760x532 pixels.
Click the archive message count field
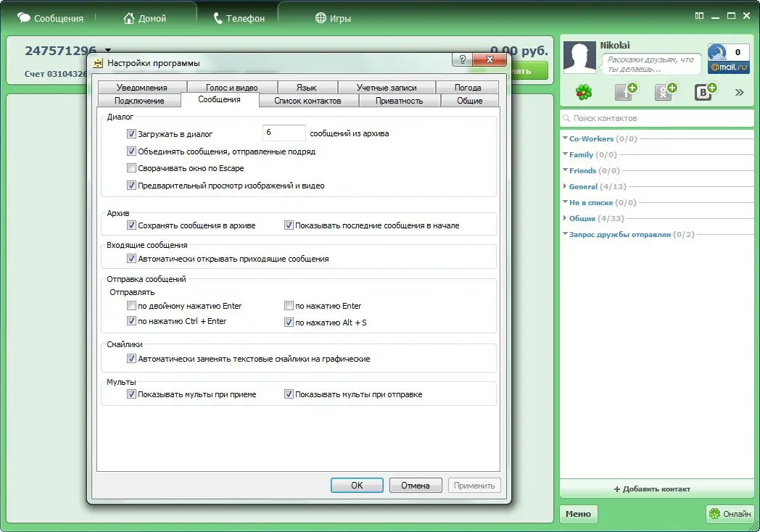click(x=284, y=133)
